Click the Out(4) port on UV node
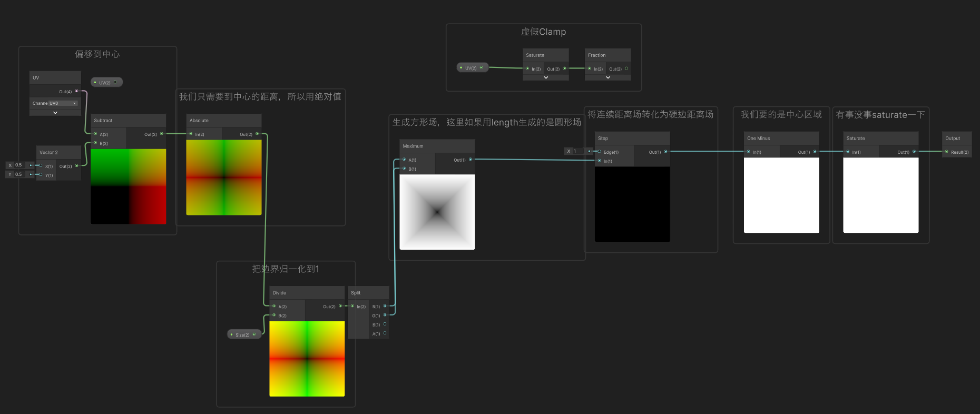This screenshot has width=980, height=414. coord(77,91)
